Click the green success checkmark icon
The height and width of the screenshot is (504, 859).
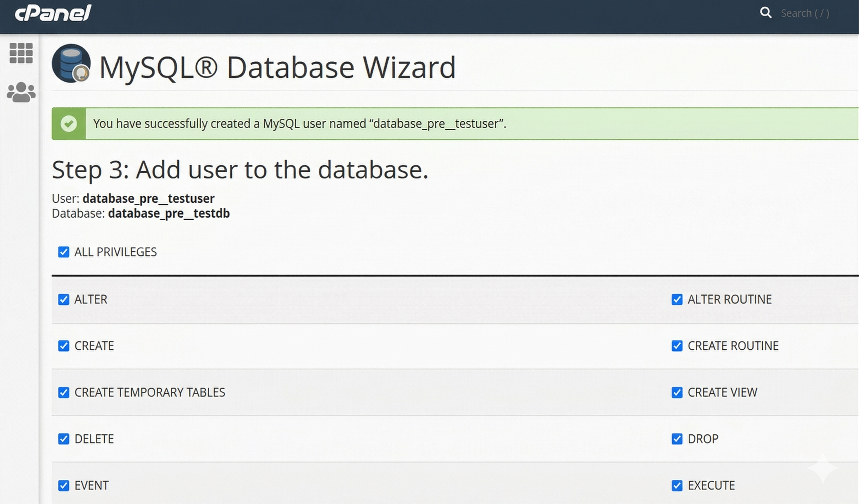68,123
